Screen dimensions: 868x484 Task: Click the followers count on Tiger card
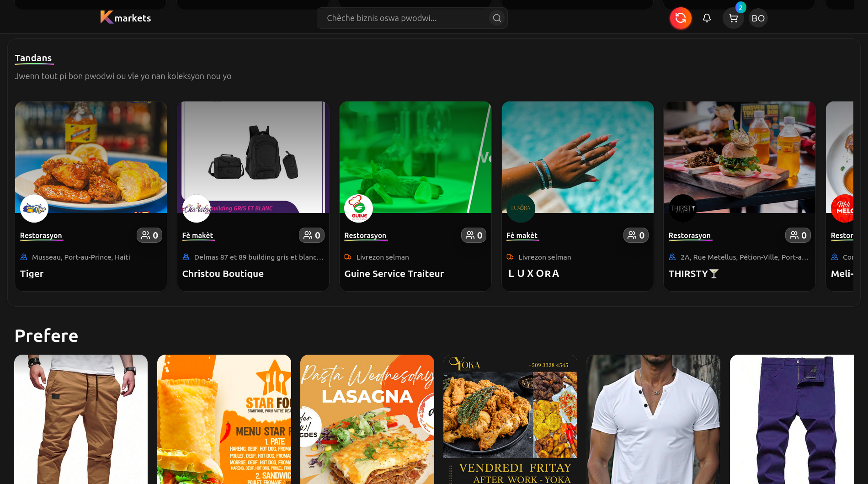[x=149, y=235]
